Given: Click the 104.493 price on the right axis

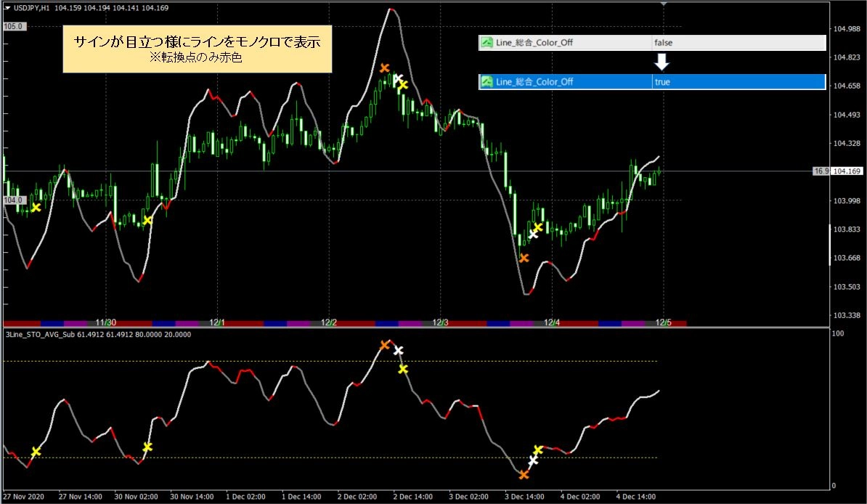Looking at the screenshot, I should coord(847,115).
